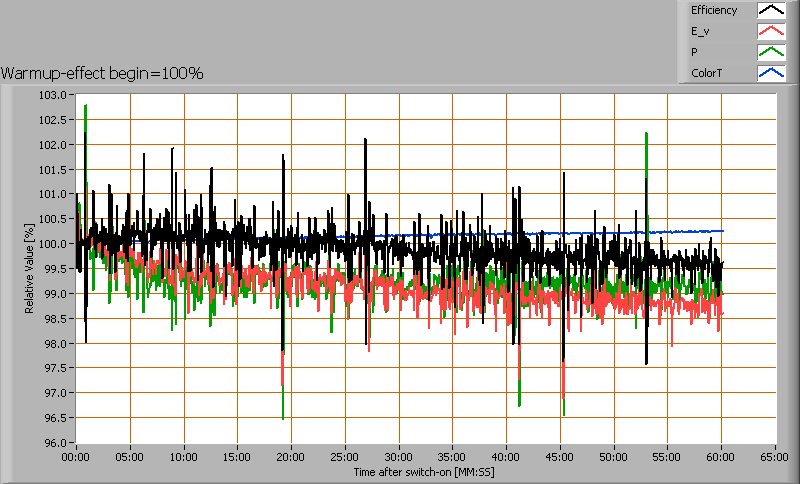This screenshot has width=800, height=484.
Task: Click the 'Time after switch-on [MM:SS]' axis label
Action: [424, 470]
